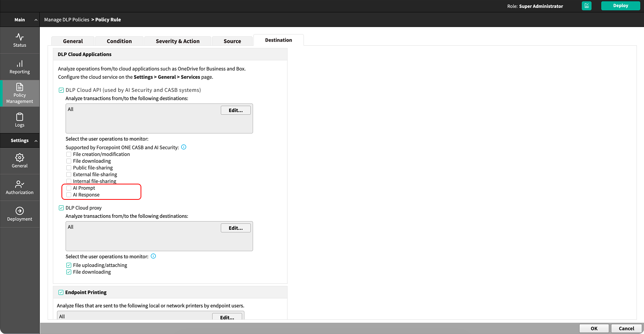Uncheck proxy File downloading checkbox
644x334 pixels.
tap(69, 272)
